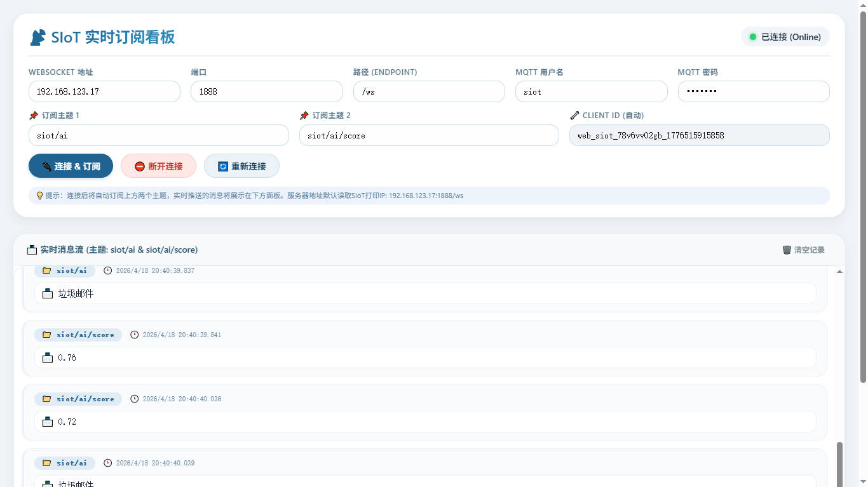Click the folder icon in the siot/ai/score tag at 20:40:39.841

tap(46, 335)
